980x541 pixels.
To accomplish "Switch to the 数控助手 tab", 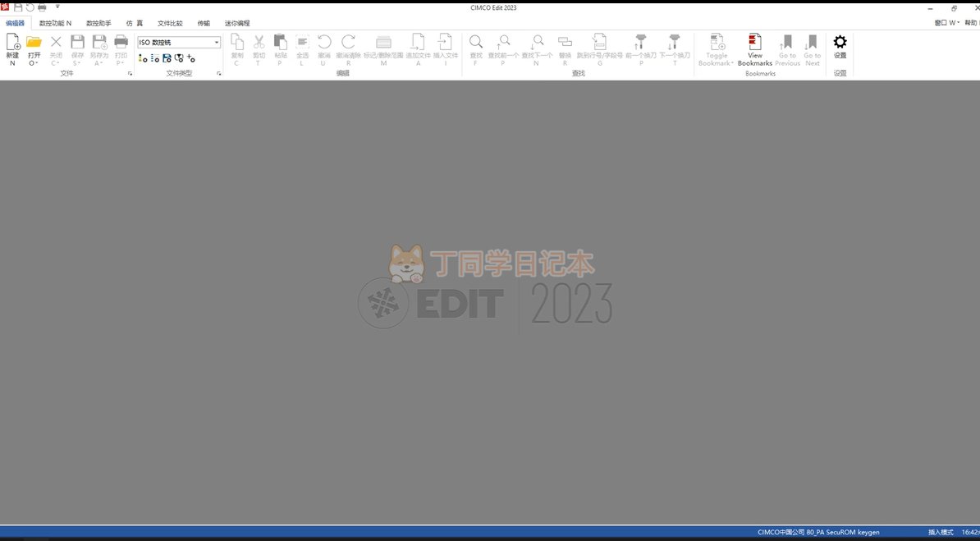I will (x=98, y=23).
